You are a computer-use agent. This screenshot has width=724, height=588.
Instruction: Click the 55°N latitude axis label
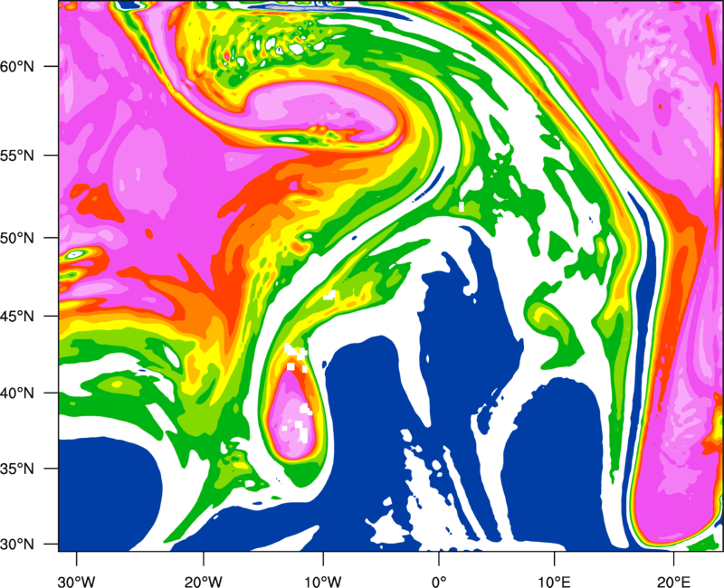[17, 156]
